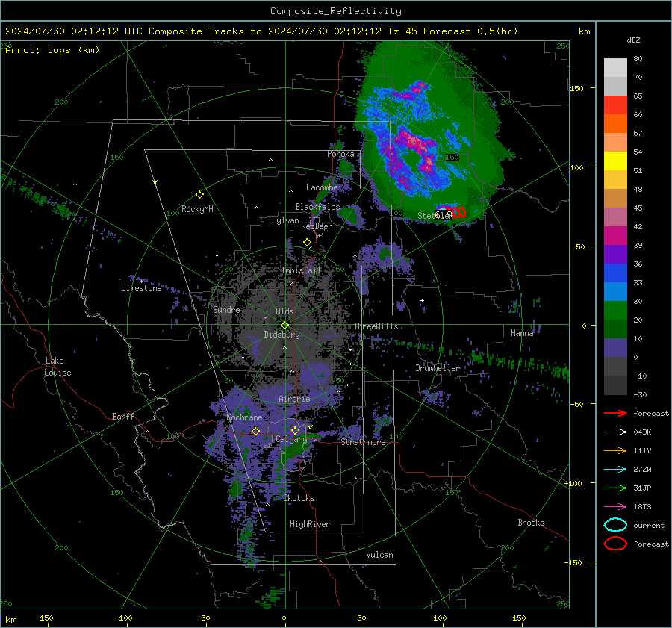Click the yellow swatch in dBZ scale
Screen dimensions: 672x628
(615, 161)
